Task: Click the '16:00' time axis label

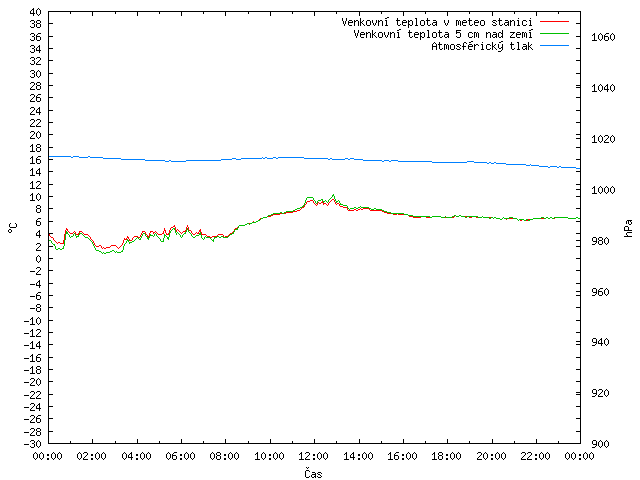Action: coord(402,456)
